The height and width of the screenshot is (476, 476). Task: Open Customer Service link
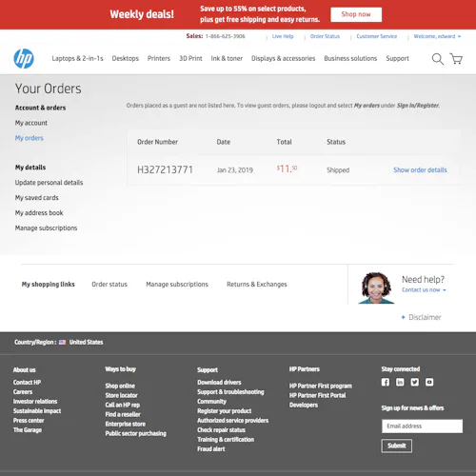[x=377, y=36]
